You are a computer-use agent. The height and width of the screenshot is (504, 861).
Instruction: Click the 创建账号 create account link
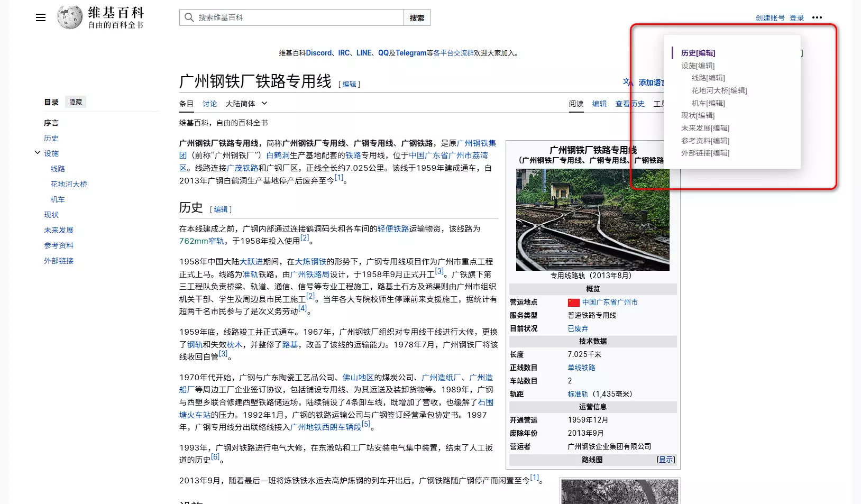[770, 18]
